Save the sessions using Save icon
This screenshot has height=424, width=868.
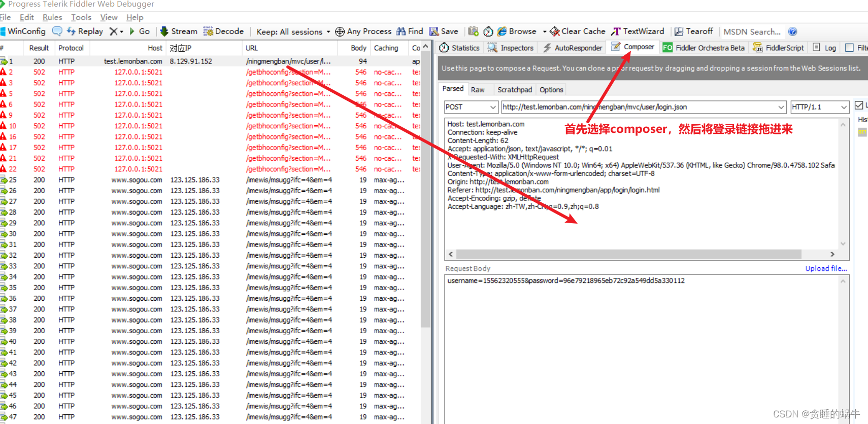click(444, 31)
